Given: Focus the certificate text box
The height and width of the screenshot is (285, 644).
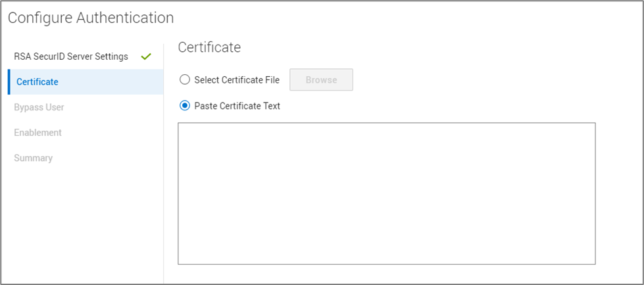Looking at the screenshot, I should tap(386, 193).
